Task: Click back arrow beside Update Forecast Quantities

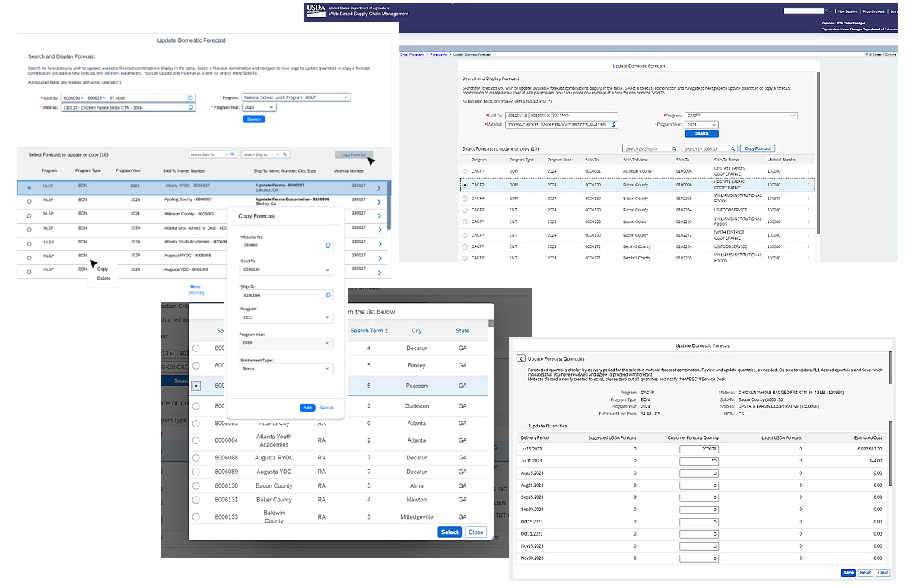Action: pos(521,358)
